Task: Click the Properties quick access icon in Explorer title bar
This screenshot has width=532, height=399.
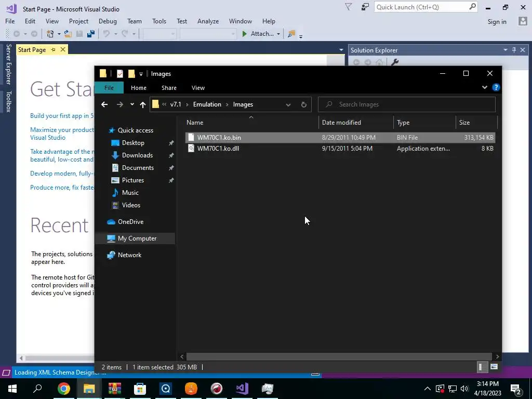Action: coord(120,74)
